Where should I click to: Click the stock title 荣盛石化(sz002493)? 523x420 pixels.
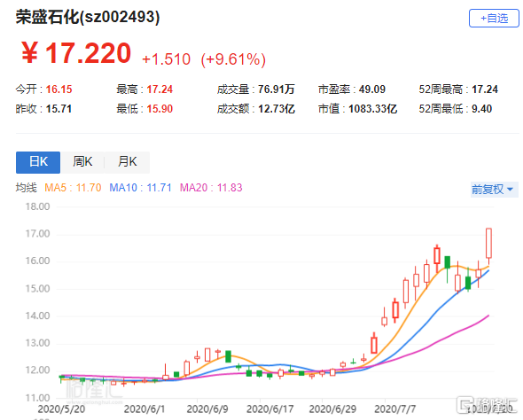click(x=88, y=17)
